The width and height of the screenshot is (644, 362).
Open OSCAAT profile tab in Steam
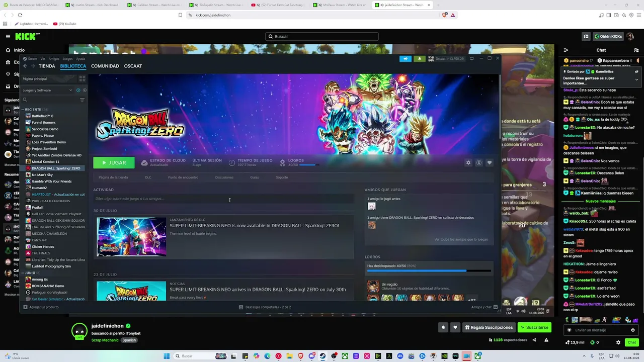(x=133, y=66)
